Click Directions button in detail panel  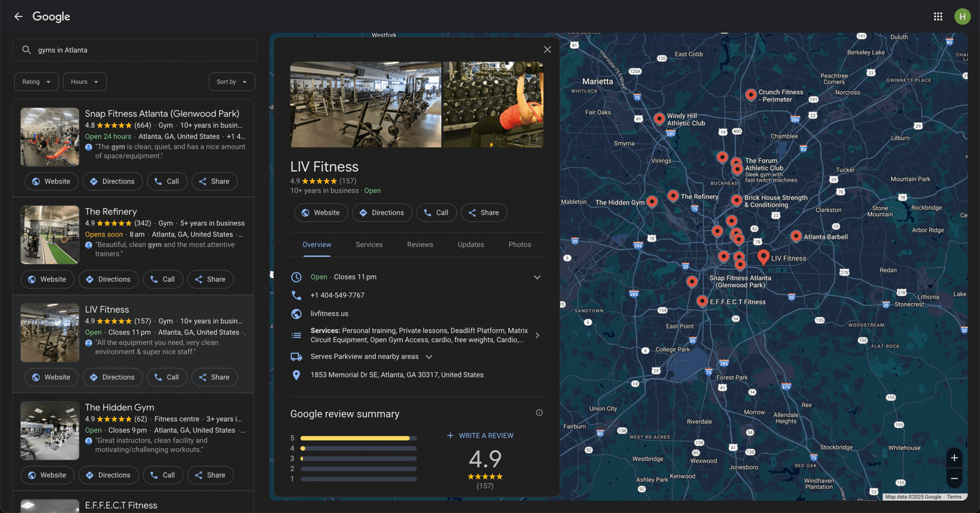coord(382,212)
